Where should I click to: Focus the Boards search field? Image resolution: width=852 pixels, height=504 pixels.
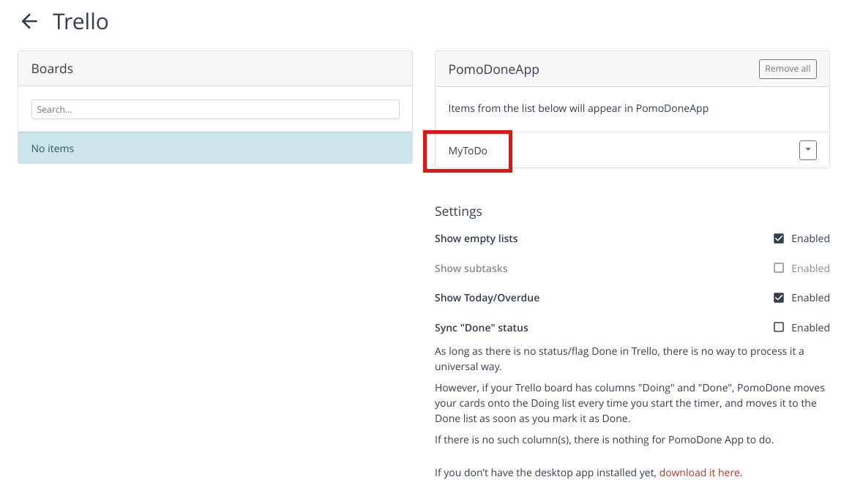[215, 109]
